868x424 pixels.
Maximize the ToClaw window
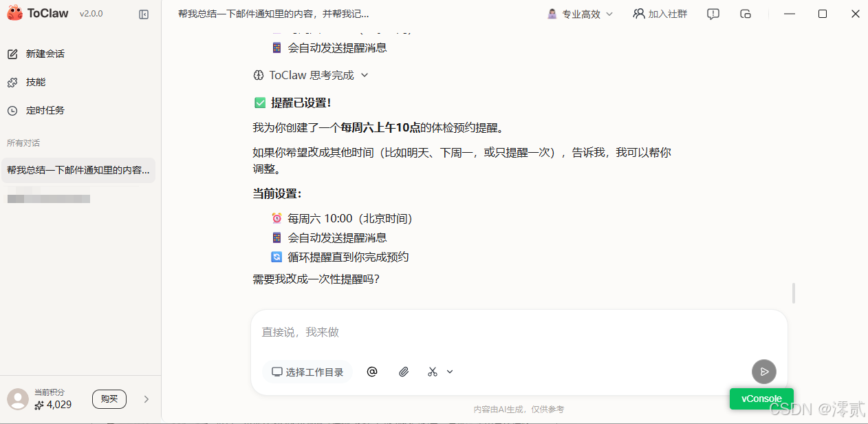pyautogui.click(x=823, y=14)
